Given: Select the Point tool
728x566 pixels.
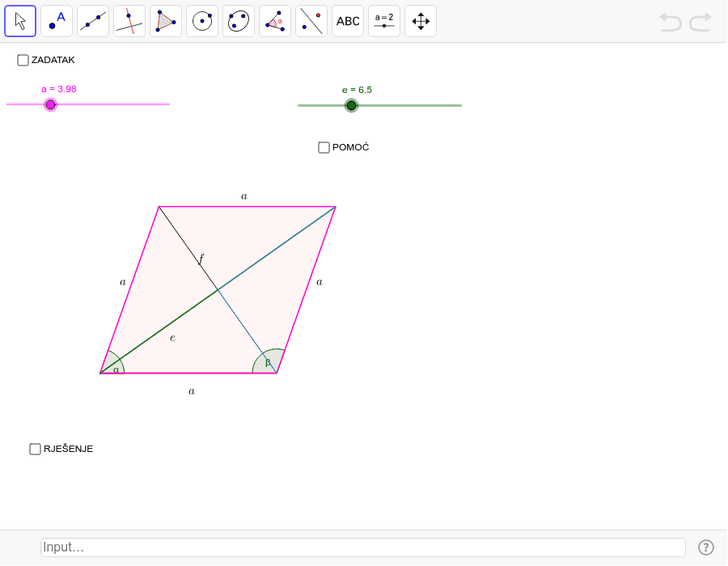Looking at the screenshot, I should (x=57, y=20).
